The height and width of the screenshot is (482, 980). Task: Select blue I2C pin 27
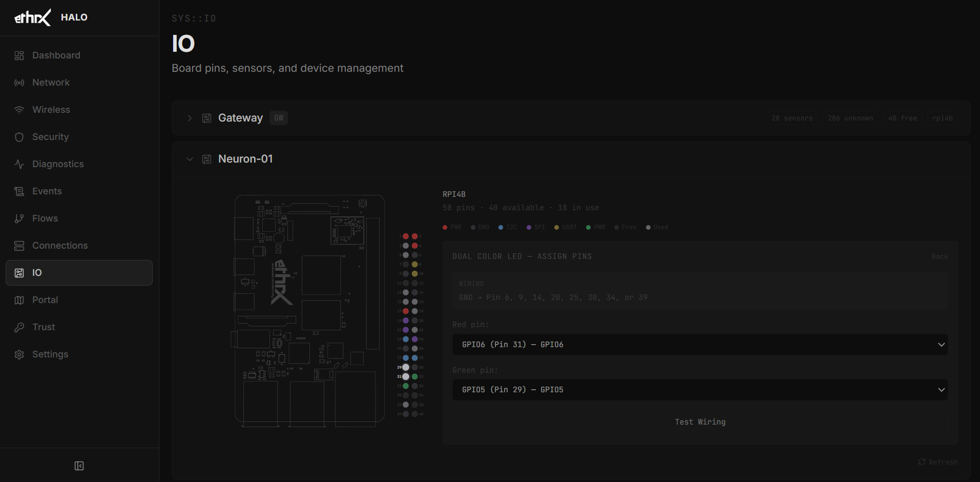406,358
